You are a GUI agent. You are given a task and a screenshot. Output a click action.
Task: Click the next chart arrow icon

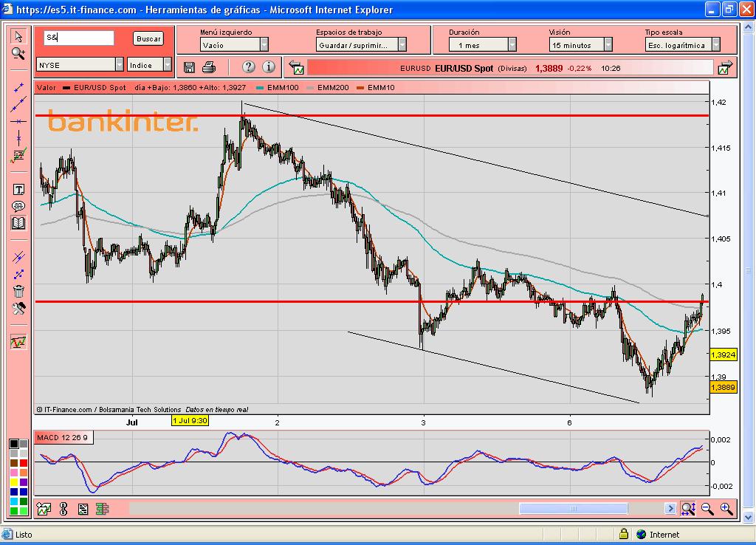tap(725, 68)
